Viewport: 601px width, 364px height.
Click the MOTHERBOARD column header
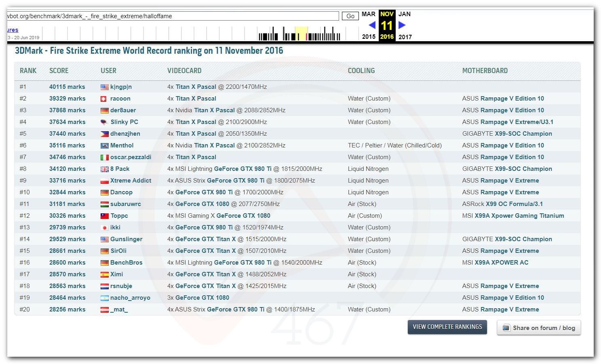pyautogui.click(x=485, y=71)
